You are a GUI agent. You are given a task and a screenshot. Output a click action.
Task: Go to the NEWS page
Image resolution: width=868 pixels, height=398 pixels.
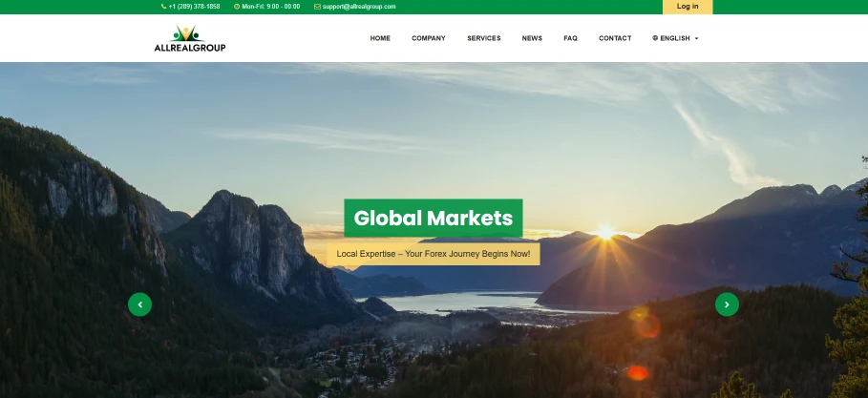click(532, 38)
